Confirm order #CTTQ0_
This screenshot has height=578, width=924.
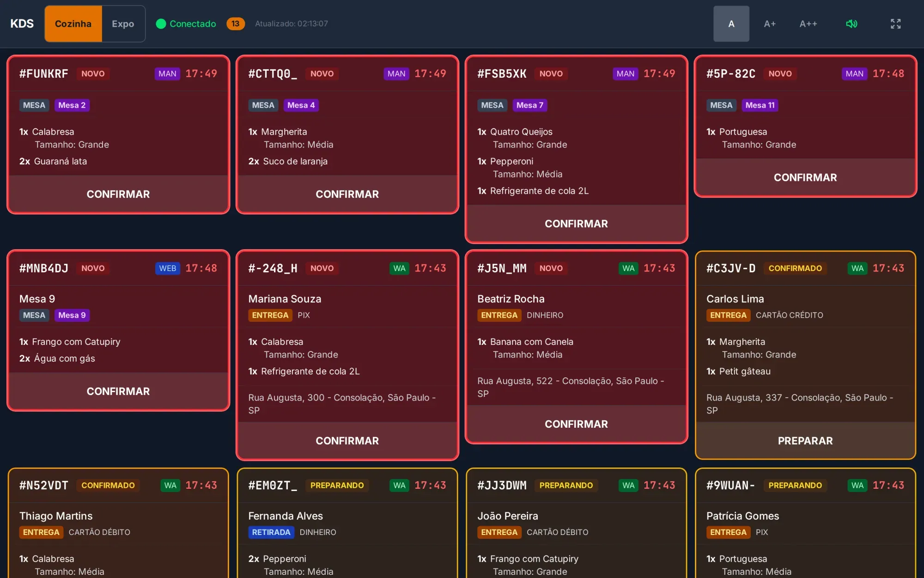point(347,194)
